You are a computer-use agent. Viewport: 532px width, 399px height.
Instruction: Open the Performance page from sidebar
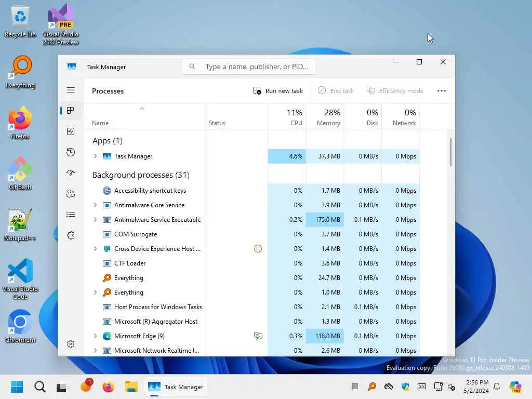pos(71,131)
